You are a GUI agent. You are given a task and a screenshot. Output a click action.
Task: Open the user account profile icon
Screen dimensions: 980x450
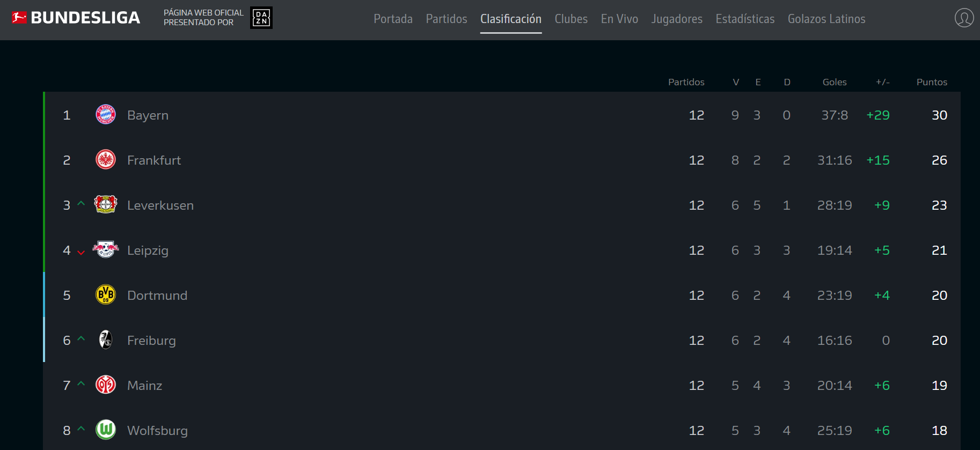point(964,18)
